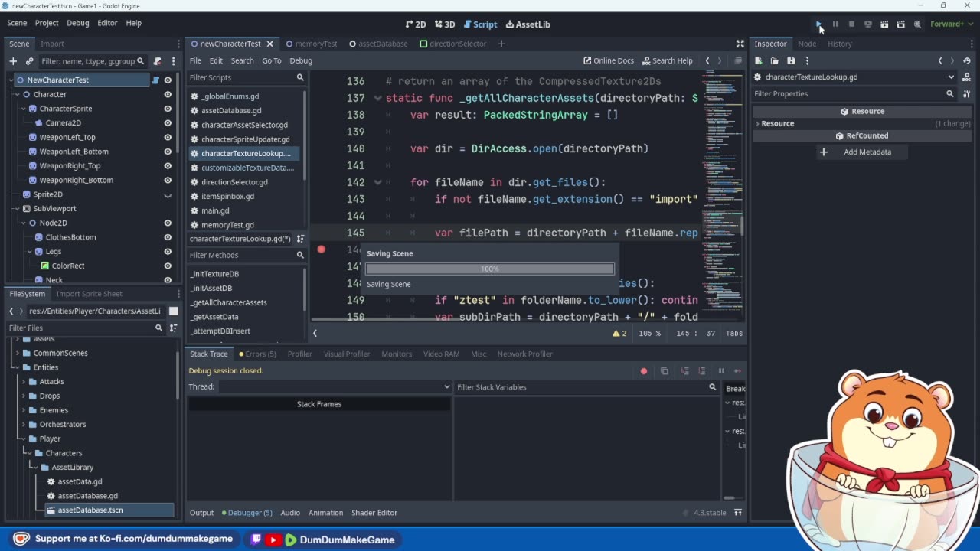Run the current scene clapperboard icon
The width and height of the screenshot is (980, 551).
coord(884,24)
